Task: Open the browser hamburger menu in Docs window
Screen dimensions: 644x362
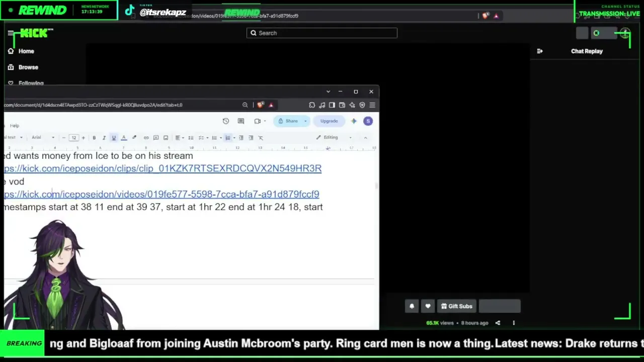Action: click(372, 105)
